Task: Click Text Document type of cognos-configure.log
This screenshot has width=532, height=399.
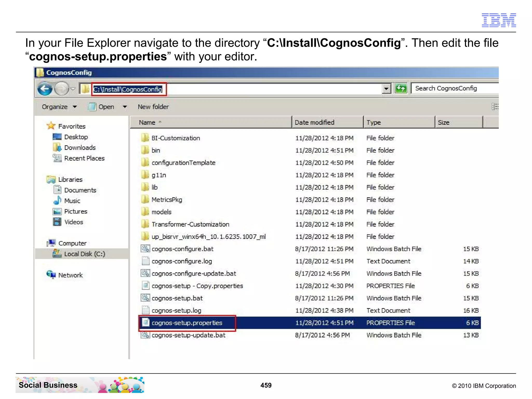Action: click(x=388, y=261)
